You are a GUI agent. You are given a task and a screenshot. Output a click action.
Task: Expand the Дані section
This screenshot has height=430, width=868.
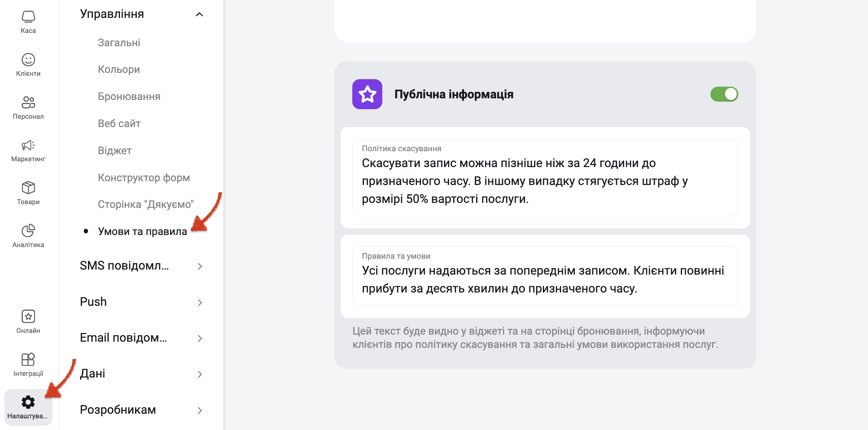pos(141,374)
